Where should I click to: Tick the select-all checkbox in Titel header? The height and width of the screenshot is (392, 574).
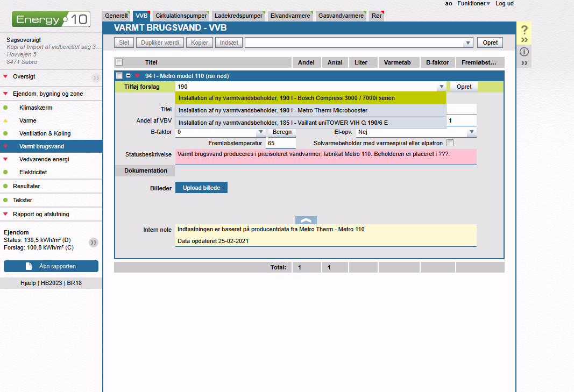(119, 62)
